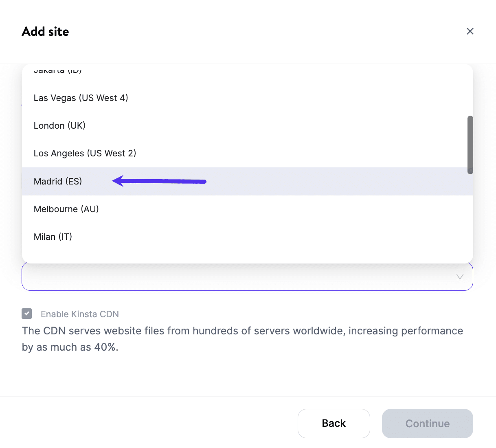Choose Milan (IT) data center

[x=53, y=237]
